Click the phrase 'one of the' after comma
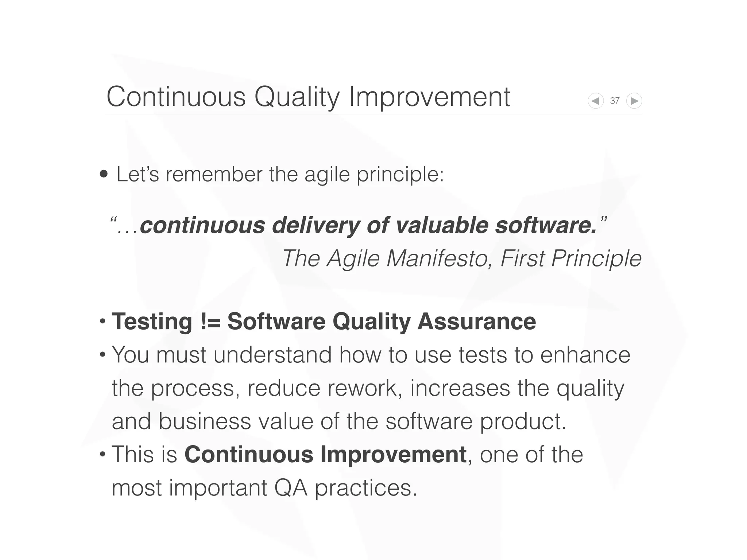Viewport: 747px width, 560px height. point(531,454)
